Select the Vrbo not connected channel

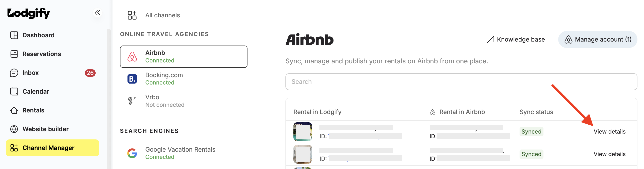click(x=184, y=101)
